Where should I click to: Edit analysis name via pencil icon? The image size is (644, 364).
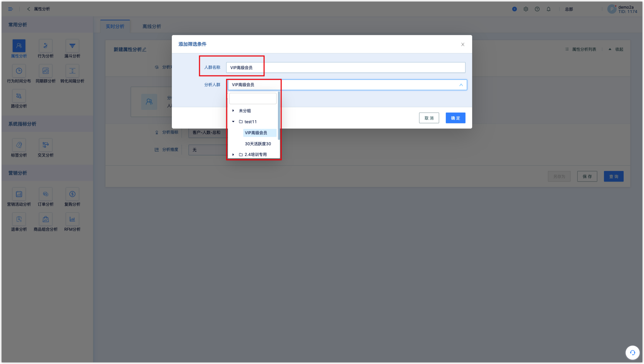(144, 50)
